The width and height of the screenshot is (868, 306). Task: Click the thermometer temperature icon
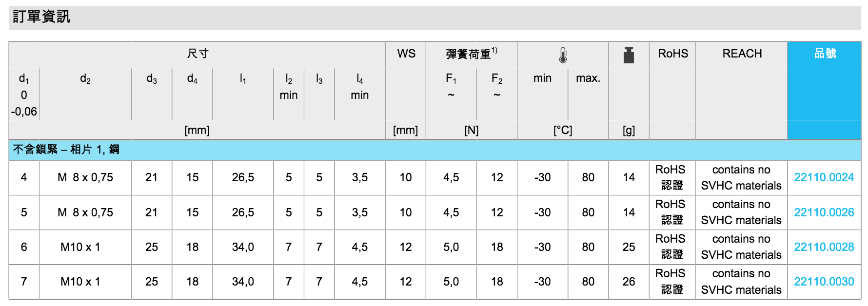point(563,55)
